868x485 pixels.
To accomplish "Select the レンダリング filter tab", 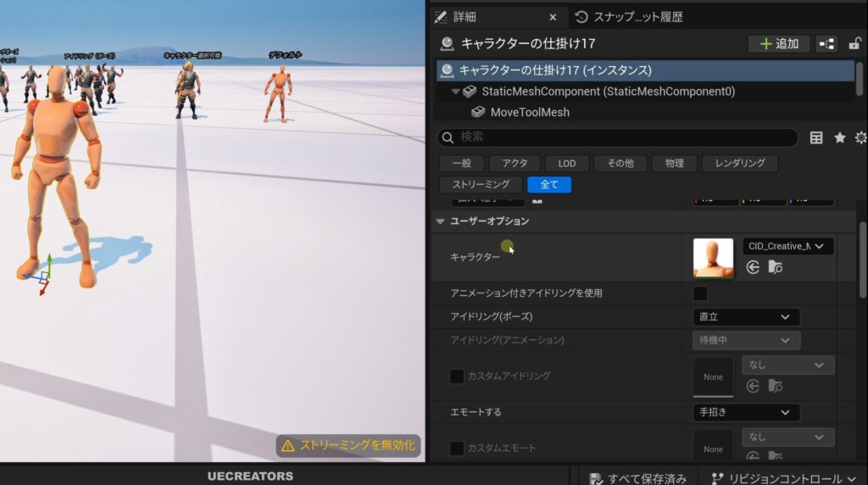I will click(x=739, y=163).
